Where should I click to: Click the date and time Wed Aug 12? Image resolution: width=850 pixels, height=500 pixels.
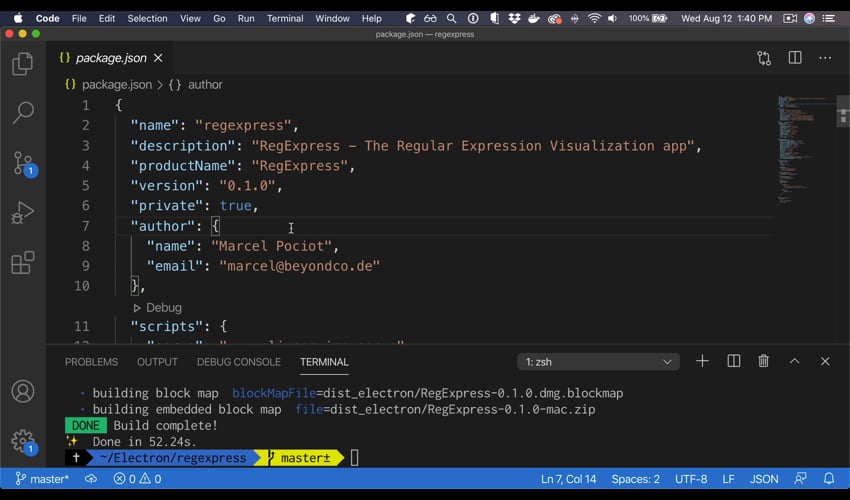coord(726,18)
